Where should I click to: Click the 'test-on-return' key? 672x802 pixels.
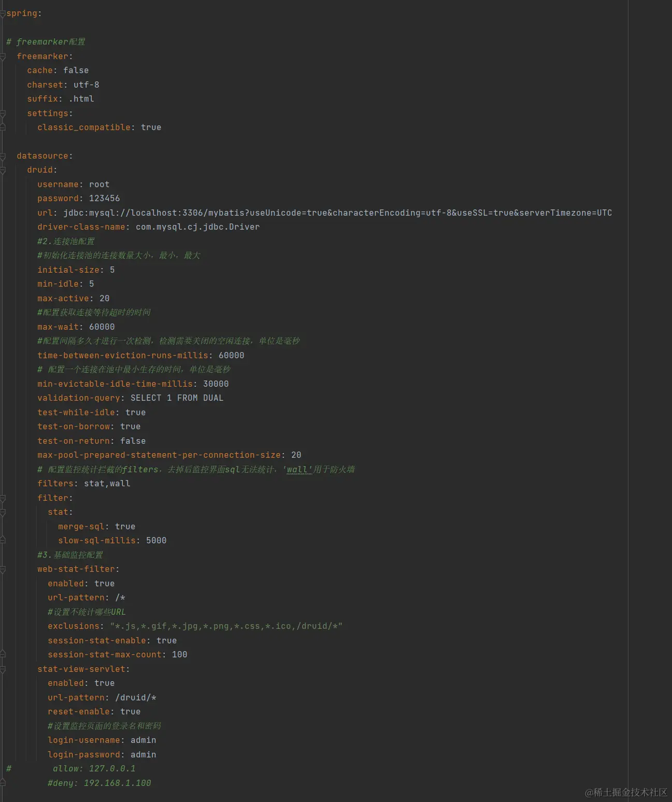74,441
